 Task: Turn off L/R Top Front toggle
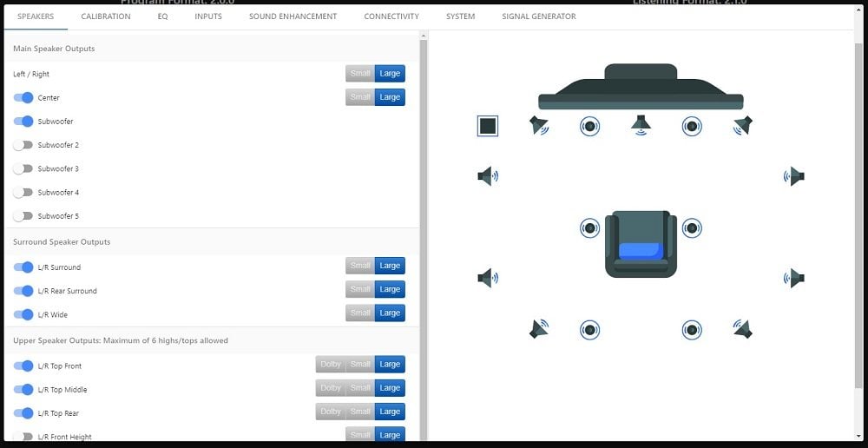23,366
